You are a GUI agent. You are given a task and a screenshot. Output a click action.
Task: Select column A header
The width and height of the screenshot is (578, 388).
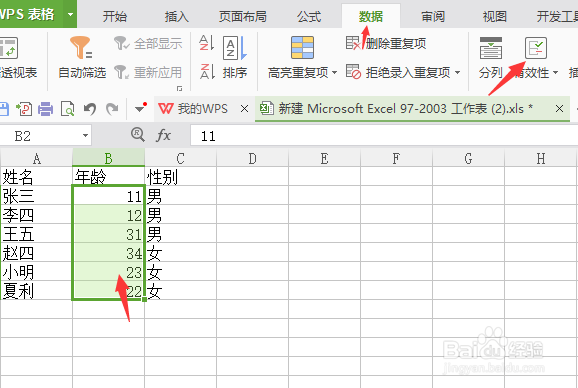point(36,158)
